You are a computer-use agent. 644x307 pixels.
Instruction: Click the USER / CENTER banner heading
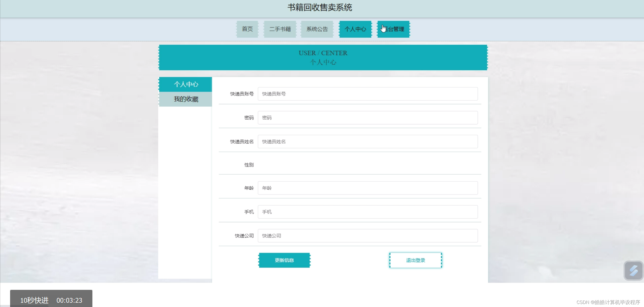coord(323,53)
